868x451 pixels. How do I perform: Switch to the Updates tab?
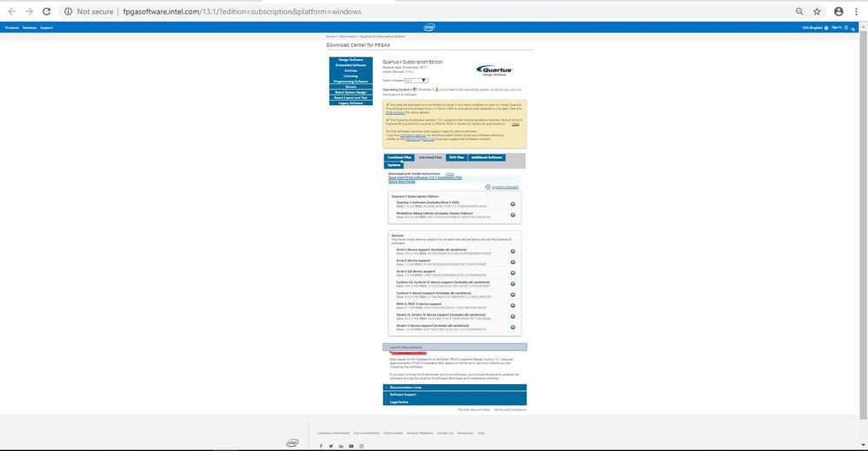click(x=394, y=165)
